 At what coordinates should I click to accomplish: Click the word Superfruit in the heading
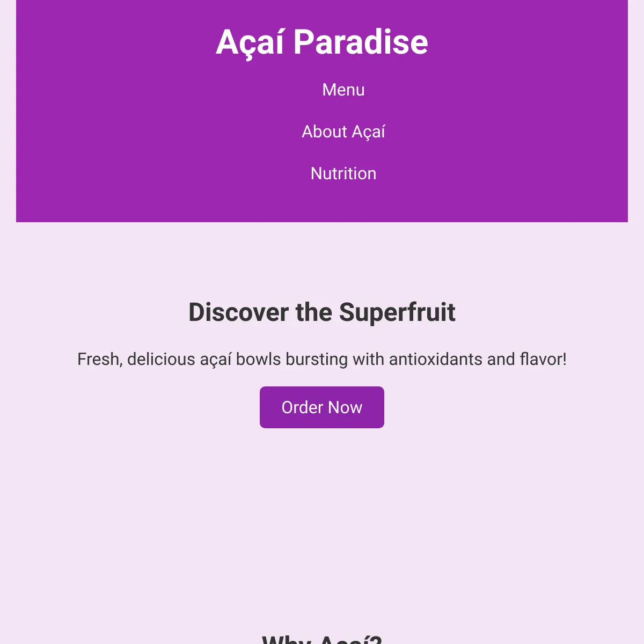point(397,313)
